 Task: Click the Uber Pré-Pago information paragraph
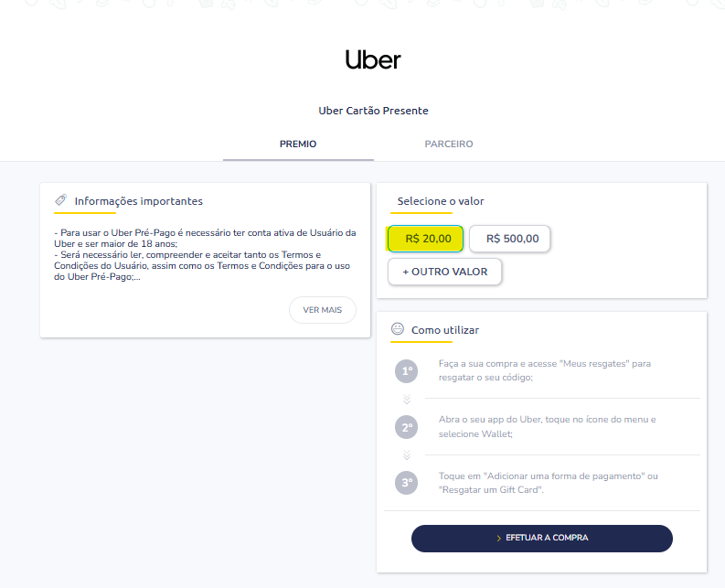205,255
